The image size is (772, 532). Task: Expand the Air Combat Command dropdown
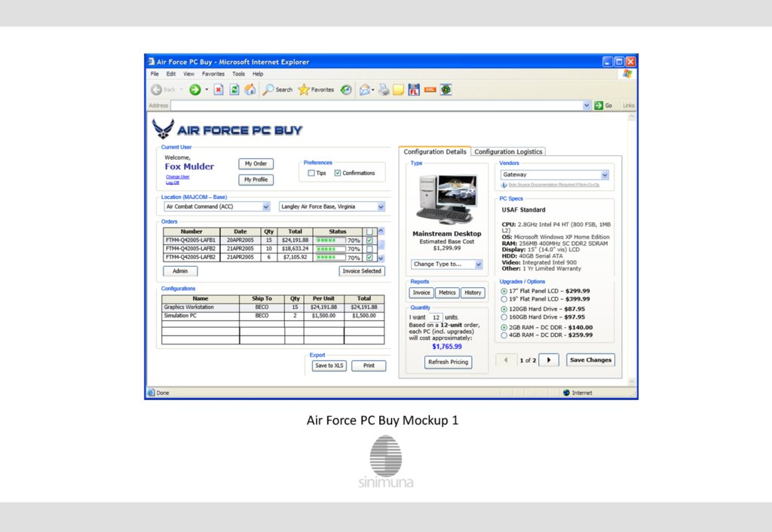pos(266,206)
